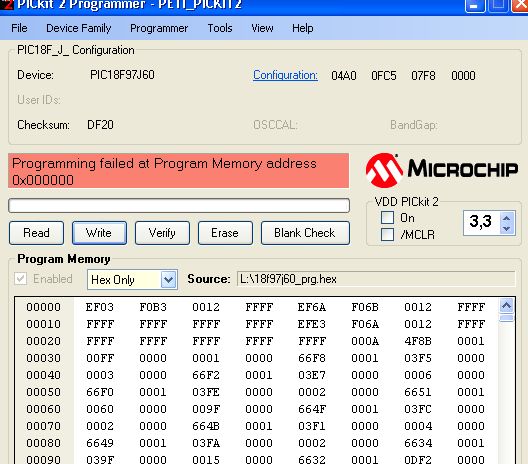
Task: Select memory cell 6651 in row 00050
Action: [418, 392]
